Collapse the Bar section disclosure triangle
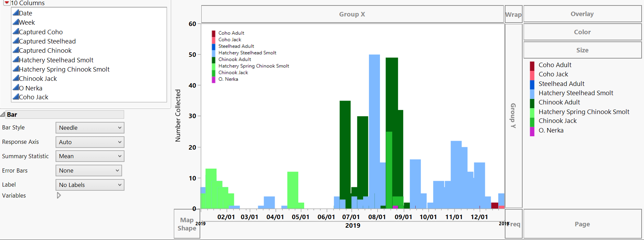This screenshot has width=644, height=240. (3, 114)
